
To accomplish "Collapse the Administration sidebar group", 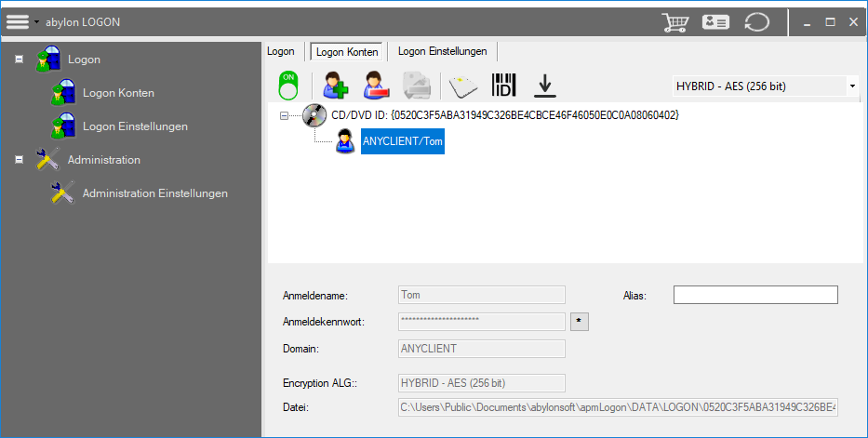I will tap(19, 159).
